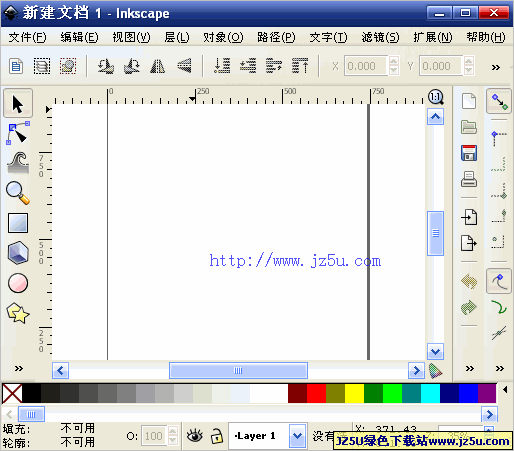Toggle snap nodes or handles button
This screenshot has width=514, height=451.
499,281
